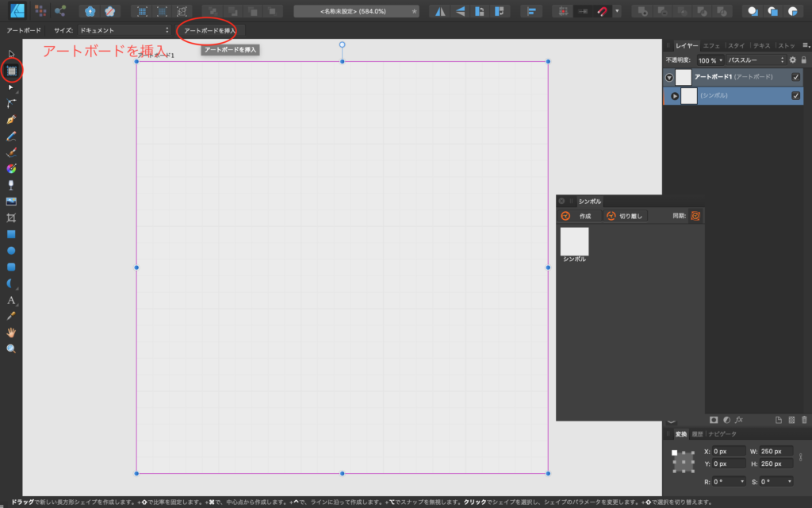Image resolution: width=812 pixels, height=508 pixels.
Task: Select the Node tool
Action: pyautogui.click(x=11, y=87)
